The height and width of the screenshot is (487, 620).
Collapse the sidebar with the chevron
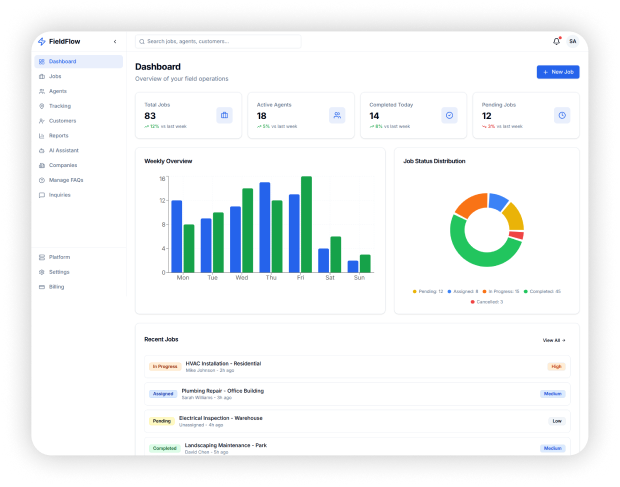[x=115, y=41]
